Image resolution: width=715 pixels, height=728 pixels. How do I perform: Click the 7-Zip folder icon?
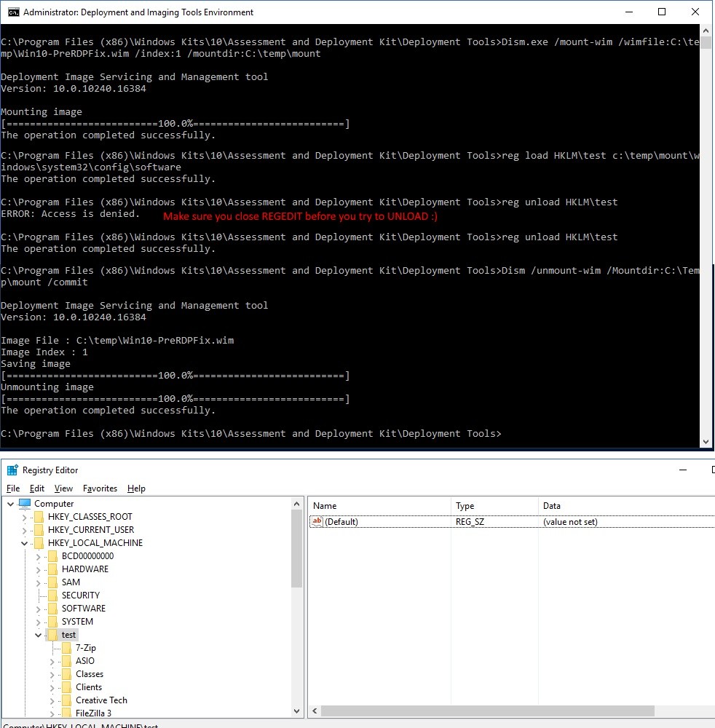click(x=67, y=648)
